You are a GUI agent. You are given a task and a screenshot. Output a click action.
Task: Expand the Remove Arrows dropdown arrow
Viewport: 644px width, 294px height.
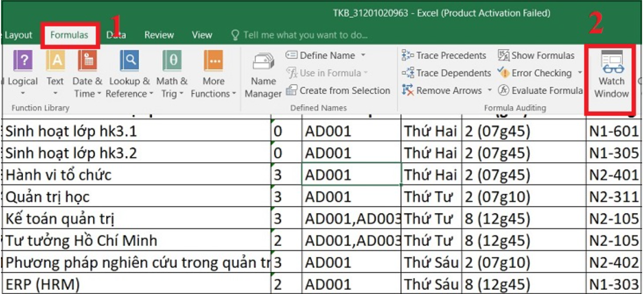489,90
